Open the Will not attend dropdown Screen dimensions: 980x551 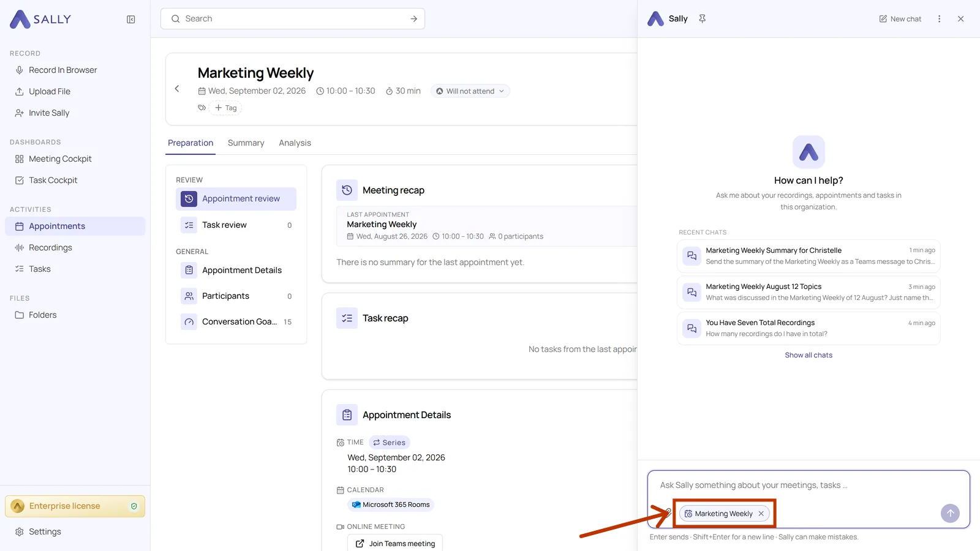[x=470, y=91]
